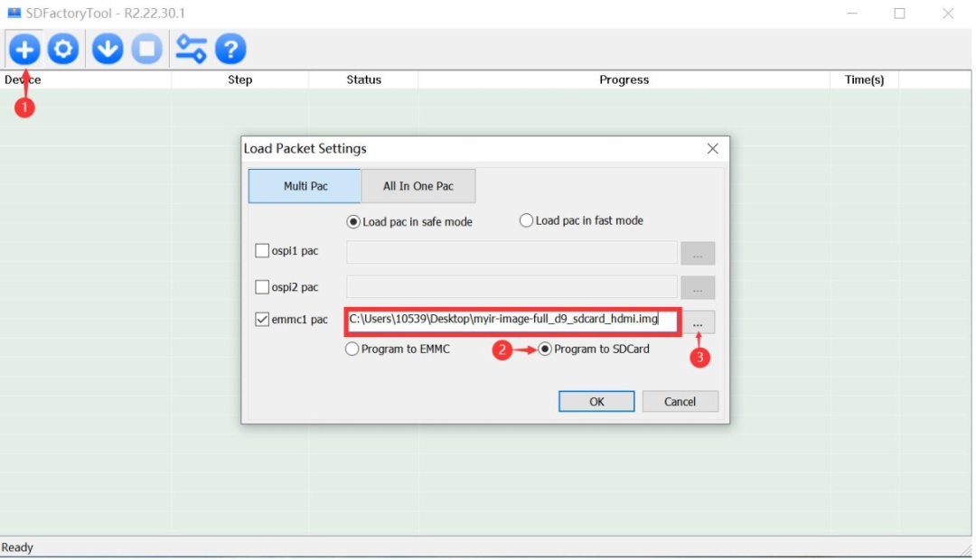Click the SDFactoryTool app icon in title bar
Viewport: 976px width, 560px height.
14,14
